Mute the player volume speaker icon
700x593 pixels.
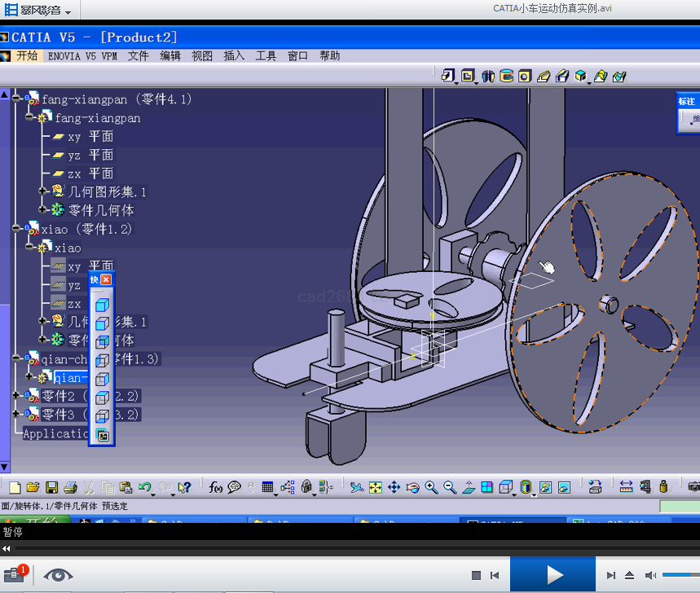pyautogui.click(x=650, y=576)
